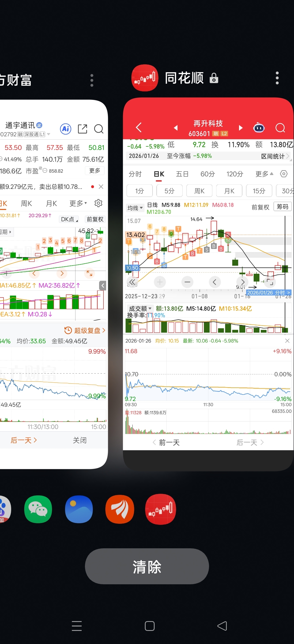This screenshot has height=644, width=294.
Task: Open 区间统计 in 同花顺
Action: pos(275,156)
